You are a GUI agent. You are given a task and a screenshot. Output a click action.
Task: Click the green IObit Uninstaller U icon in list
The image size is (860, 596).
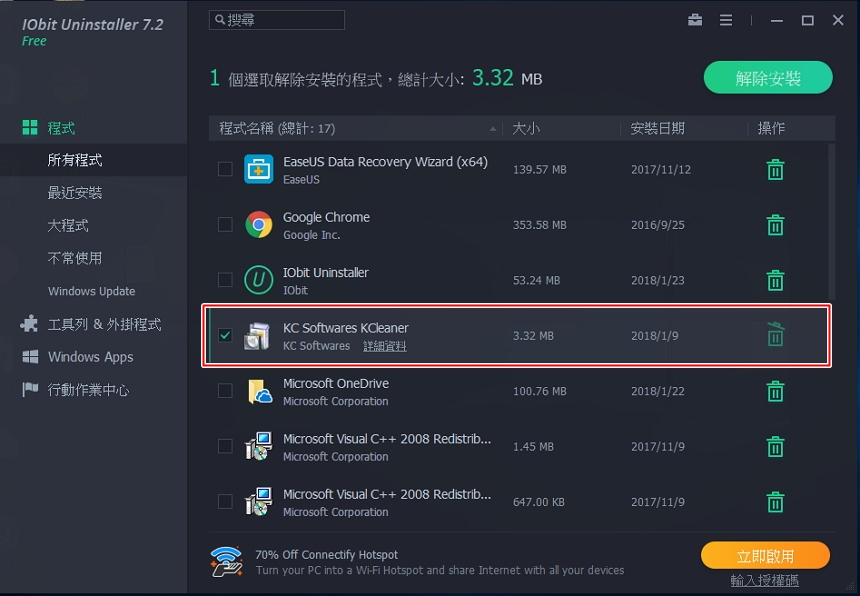[258, 280]
